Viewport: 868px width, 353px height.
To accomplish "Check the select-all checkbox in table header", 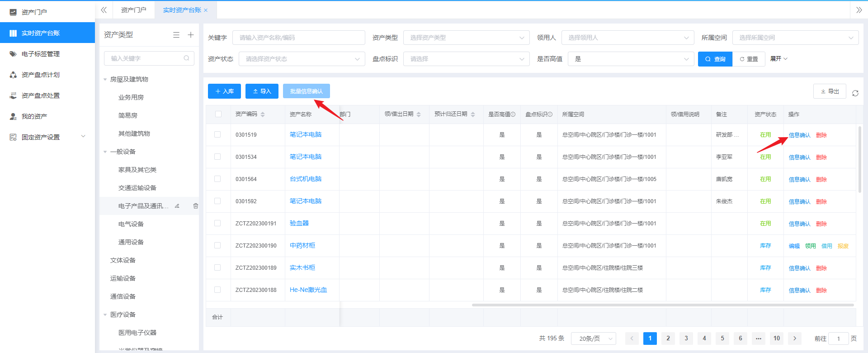I will pos(218,114).
